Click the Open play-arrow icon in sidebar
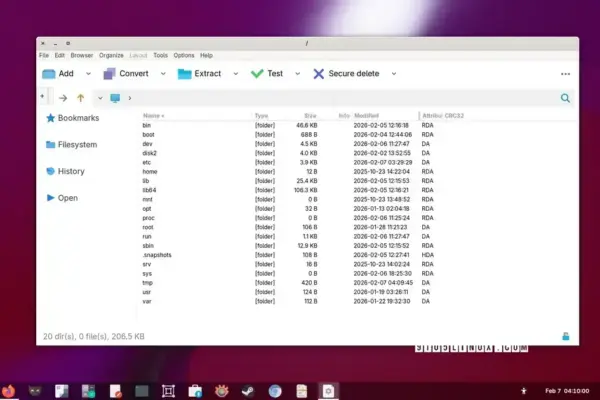600x400 pixels. click(x=51, y=198)
